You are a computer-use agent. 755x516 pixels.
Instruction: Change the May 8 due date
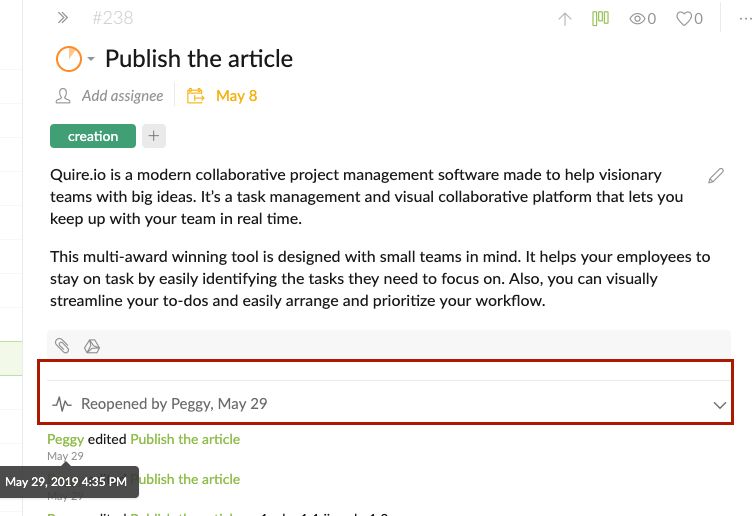pyautogui.click(x=236, y=96)
